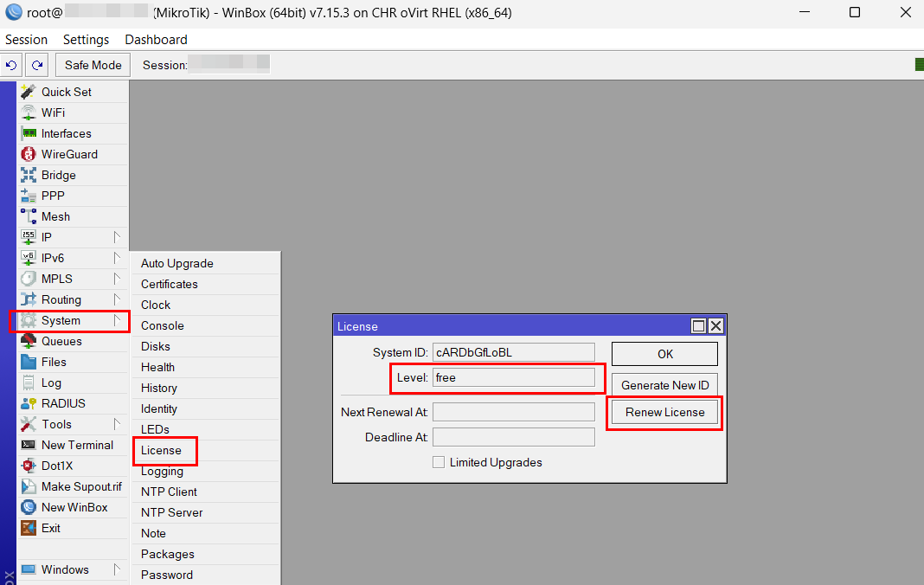Open the Interfaces icon in sidebar
The image size is (924, 585).
point(29,133)
